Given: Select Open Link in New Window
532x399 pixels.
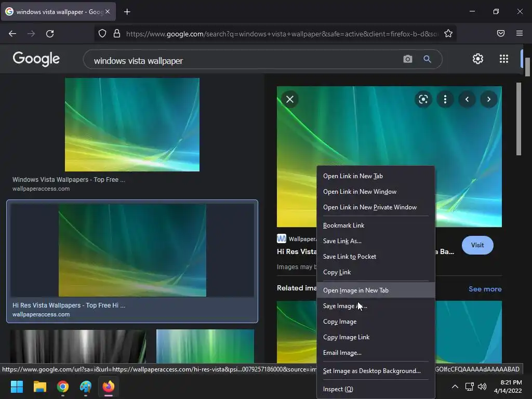Looking at the screenshot, I should point(376,192).
